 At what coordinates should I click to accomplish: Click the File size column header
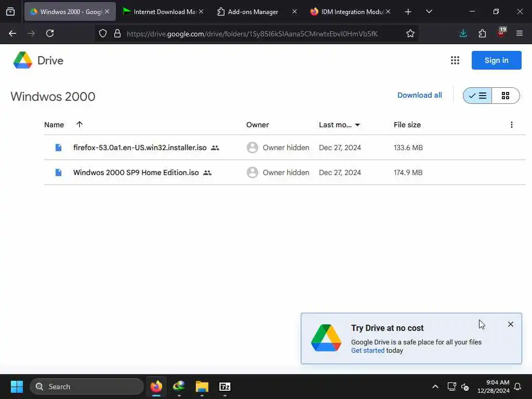[x=407, y=125]
